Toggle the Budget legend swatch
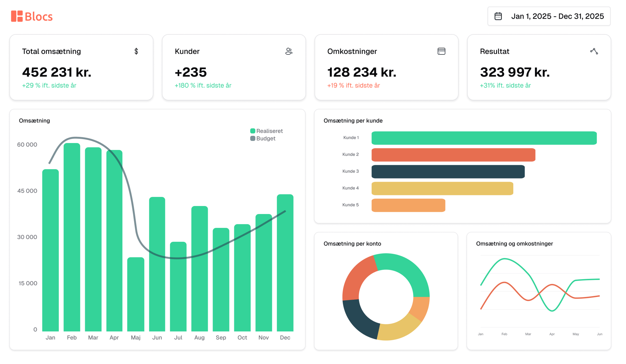 click(x=253, y=138)
